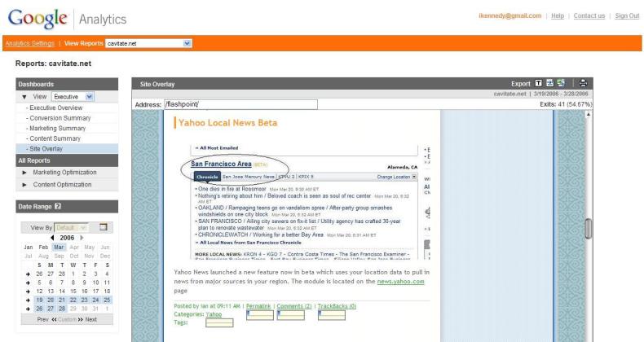The image size is (644, 342).
Task: Click overlay bar under TrackBacks link
Action: pos(332,315)
